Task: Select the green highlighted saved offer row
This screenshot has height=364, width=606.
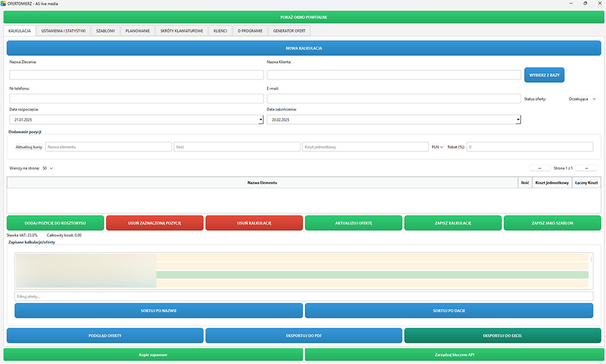Action: tap(372, 275)
